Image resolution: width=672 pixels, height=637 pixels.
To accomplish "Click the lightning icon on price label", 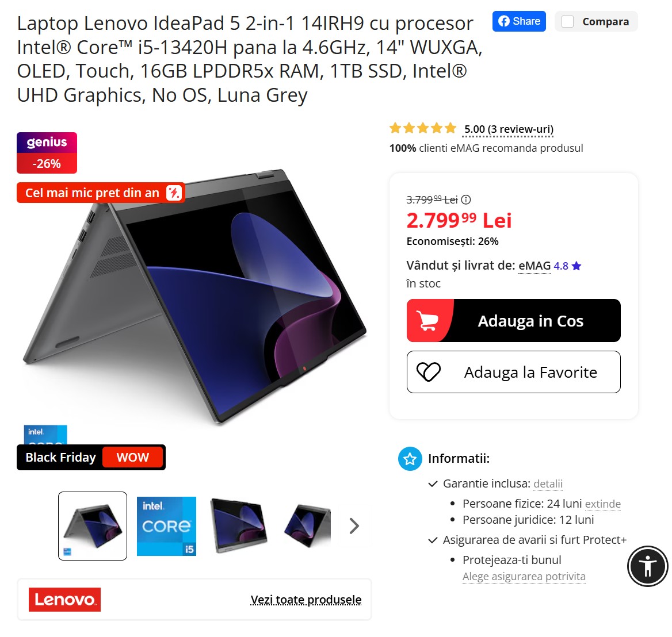I will 174,193.
